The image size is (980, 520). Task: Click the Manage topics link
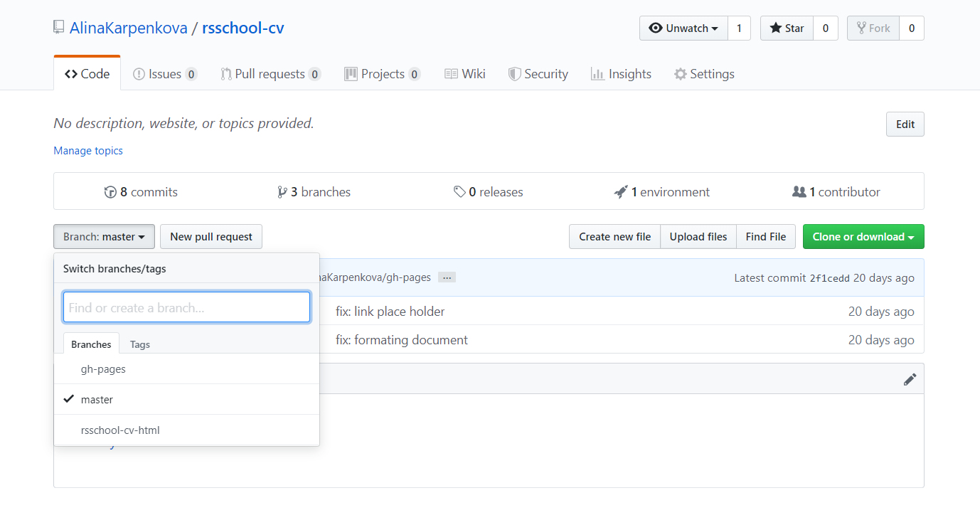pos(87,150)
